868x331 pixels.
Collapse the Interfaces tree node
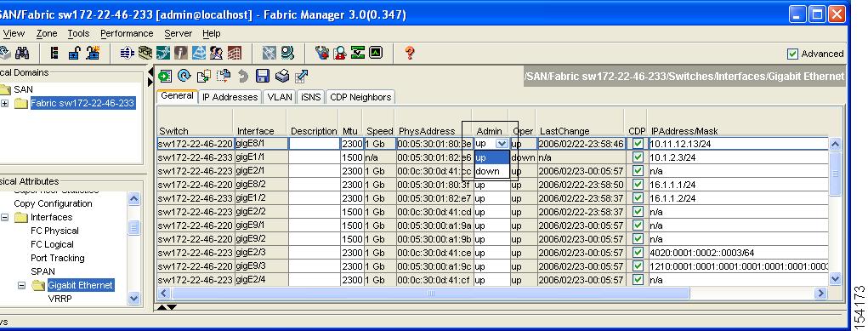(5, 217)
